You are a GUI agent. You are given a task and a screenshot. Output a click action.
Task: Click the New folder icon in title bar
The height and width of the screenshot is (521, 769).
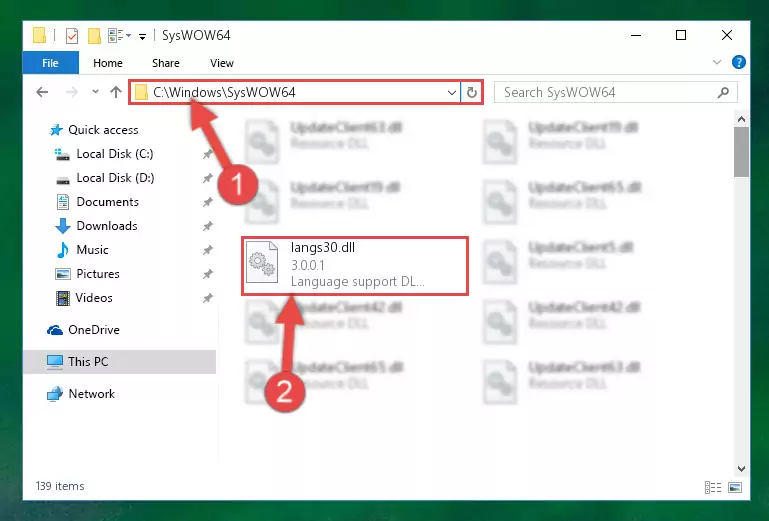[x=94, y=35]
